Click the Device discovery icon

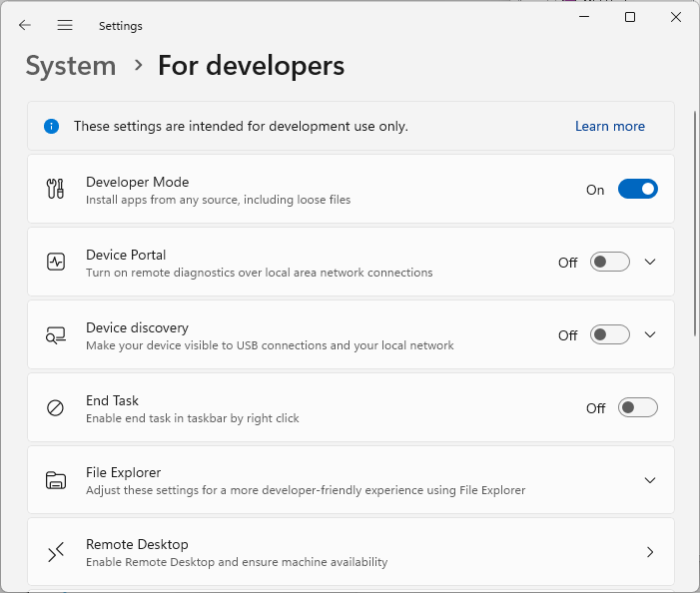coord(56,334)
